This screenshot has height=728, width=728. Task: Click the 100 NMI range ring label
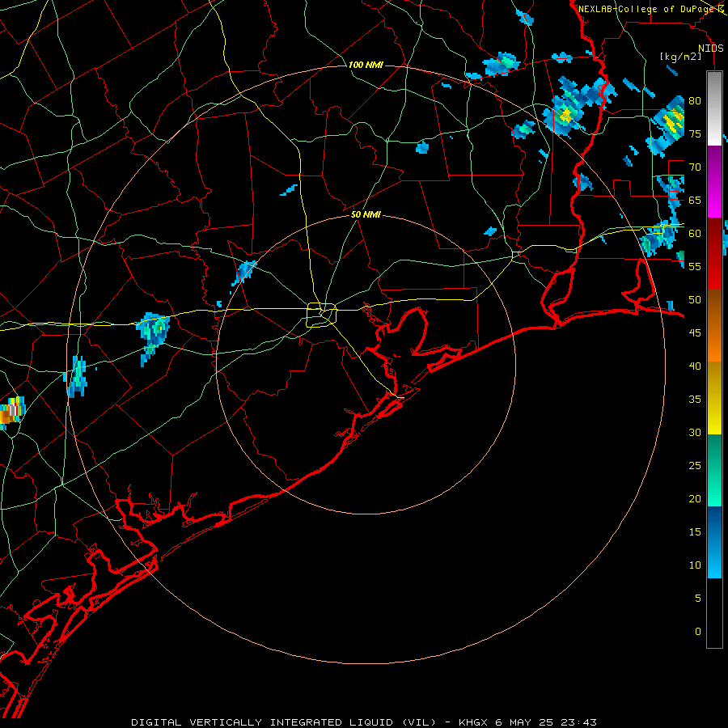click(366, 65)
